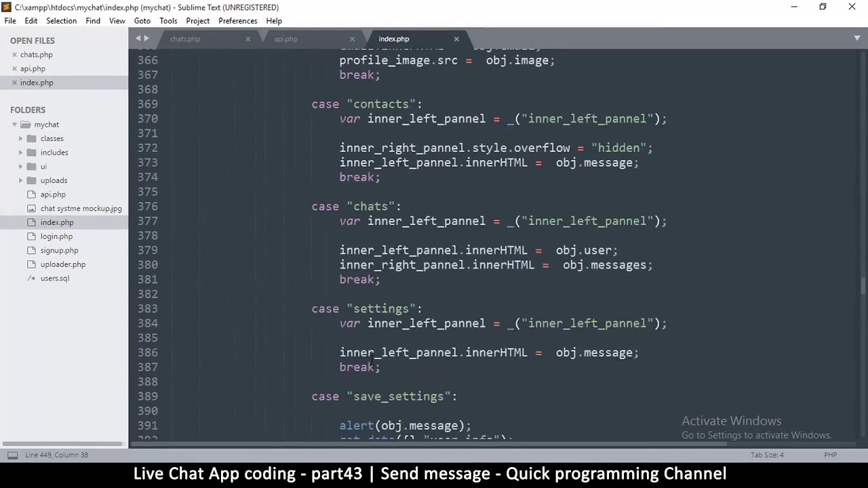The image size is (868, 488).
Task: Click the classes folder icon
Action: [31, 138]
